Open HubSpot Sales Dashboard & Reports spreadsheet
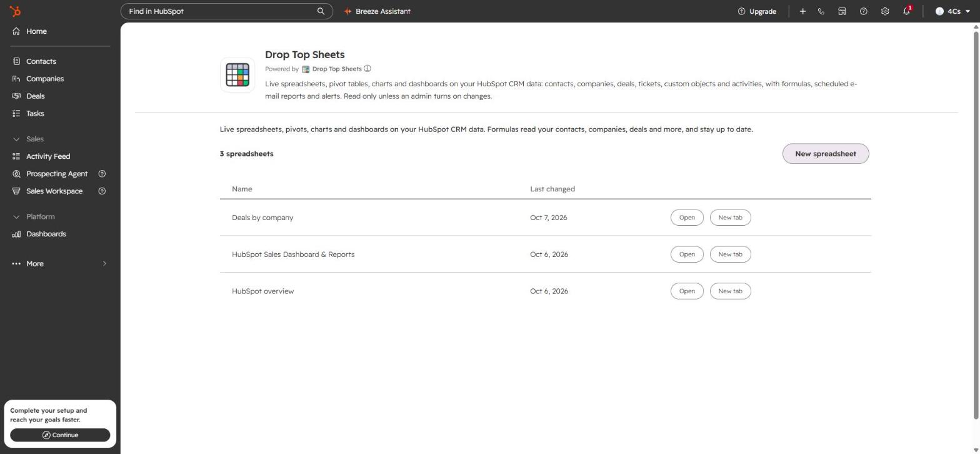 pos(687,255)
